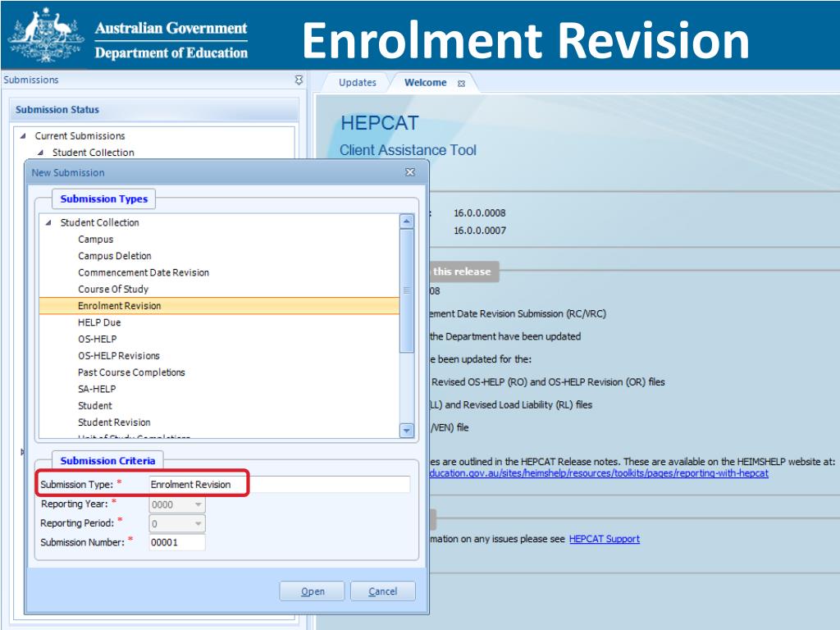Click the Client Assistance Tool subtitle

[408, 150]
